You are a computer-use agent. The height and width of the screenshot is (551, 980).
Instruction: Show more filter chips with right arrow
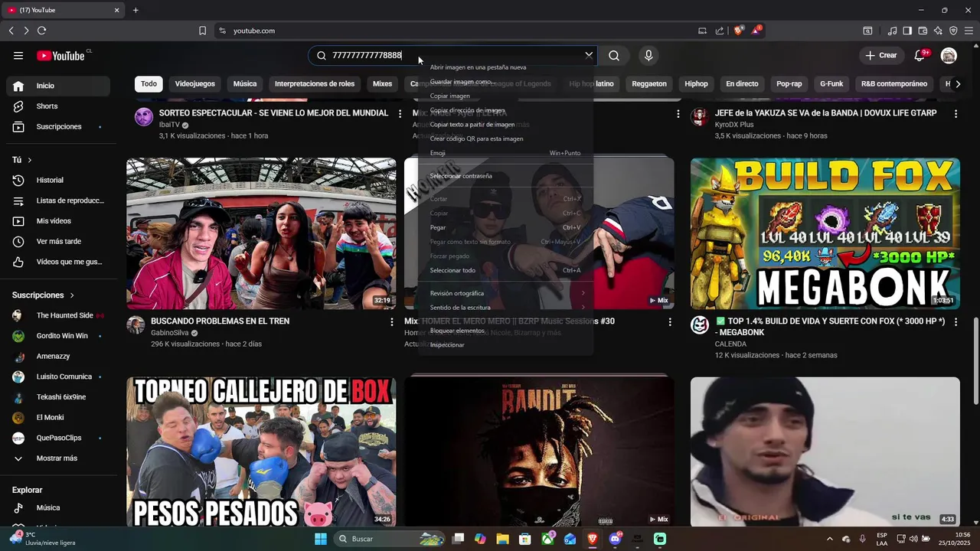point(958,83)
